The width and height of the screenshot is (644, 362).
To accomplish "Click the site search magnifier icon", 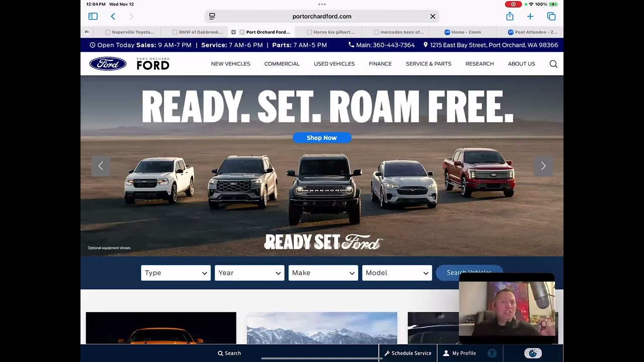I will [x=553, y=64].
